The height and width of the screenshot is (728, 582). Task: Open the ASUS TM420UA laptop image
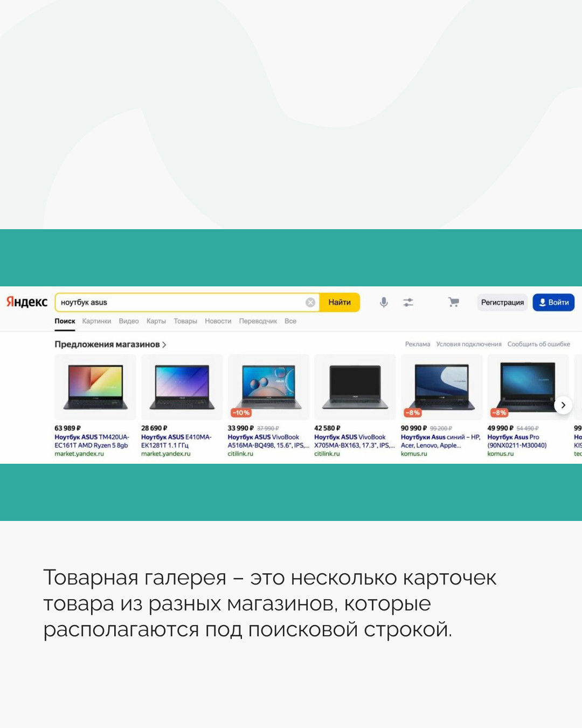(x=95, y=387)
